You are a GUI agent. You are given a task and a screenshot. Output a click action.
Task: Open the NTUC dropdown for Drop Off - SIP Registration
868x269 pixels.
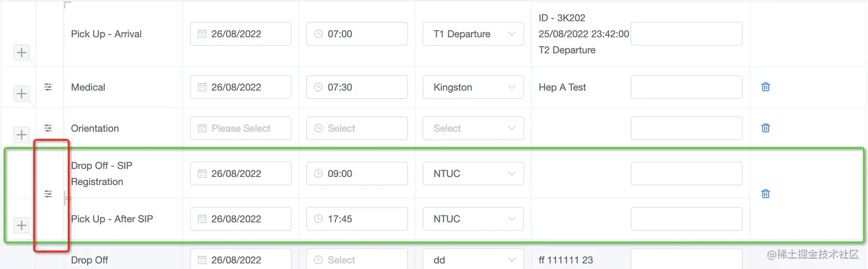(473, 174)
